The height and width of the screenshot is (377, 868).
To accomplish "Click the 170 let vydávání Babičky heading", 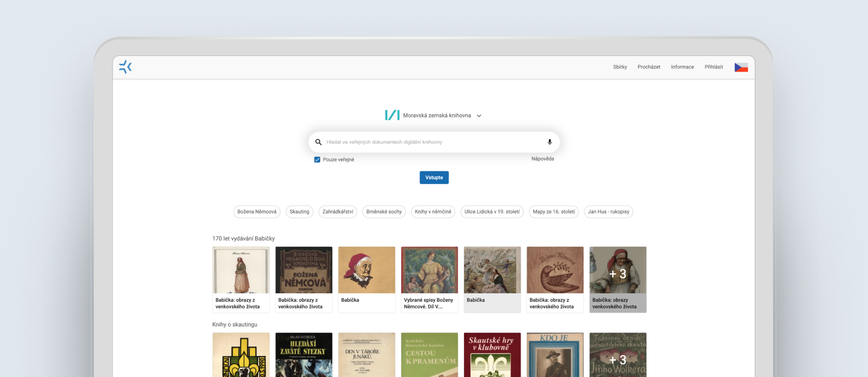I will pos(244,238).
